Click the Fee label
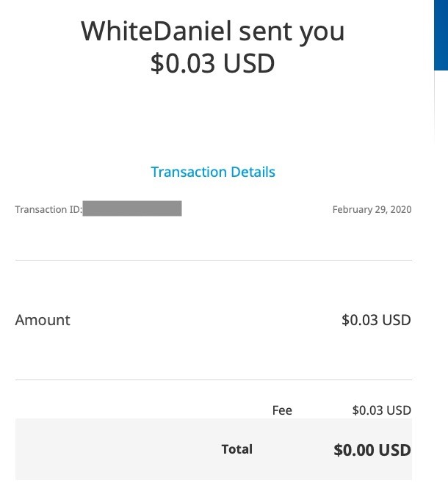 (x=282, y=410)
